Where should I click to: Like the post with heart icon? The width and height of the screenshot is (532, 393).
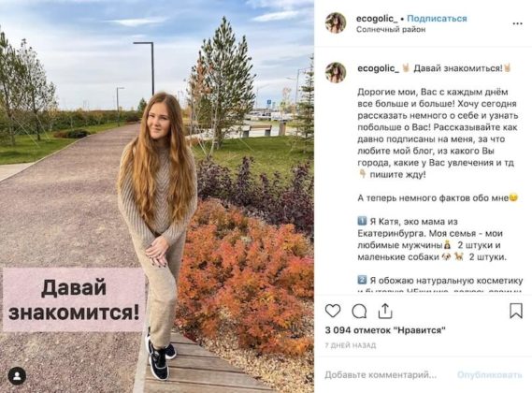(333, 311)
